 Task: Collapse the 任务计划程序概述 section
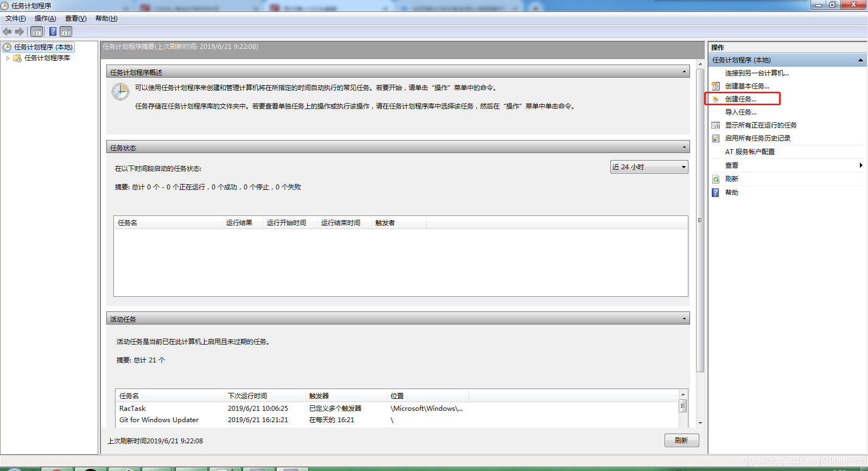tap(684, 72)
